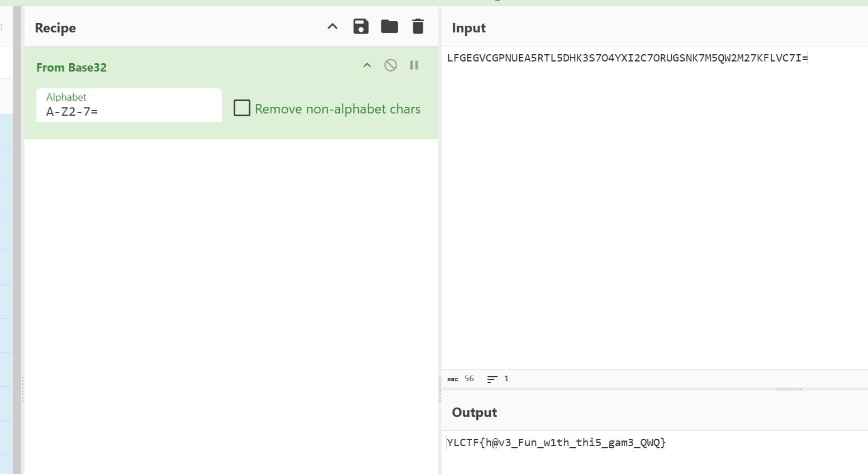Click the Input pane heading

468,28
